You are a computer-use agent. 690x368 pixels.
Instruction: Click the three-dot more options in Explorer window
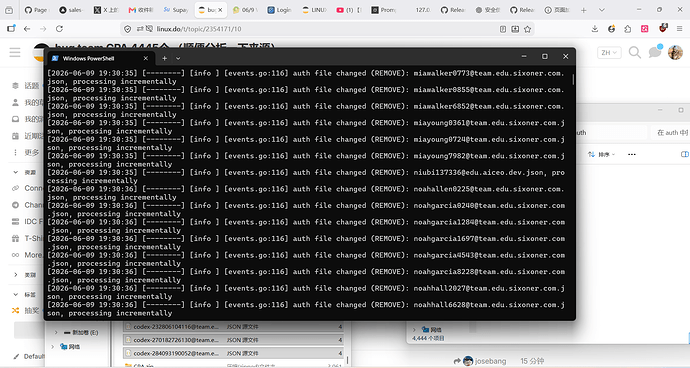point(632,155)
